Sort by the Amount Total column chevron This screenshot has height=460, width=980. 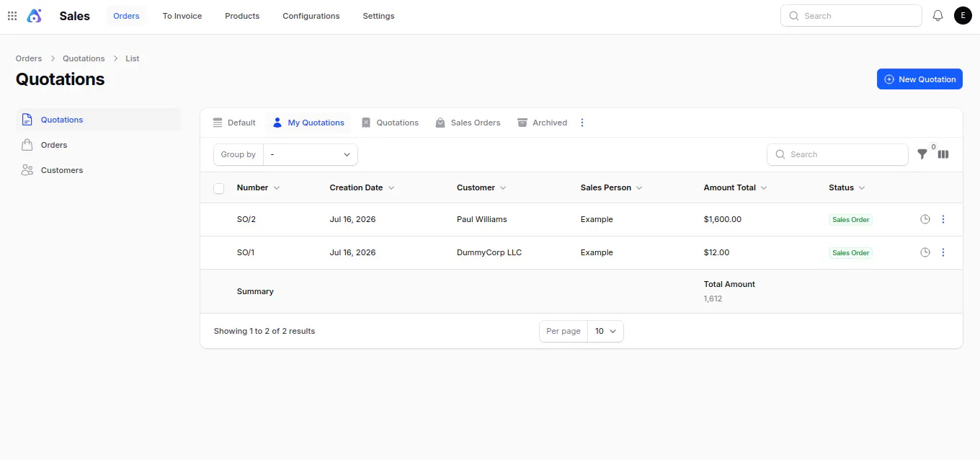(x=764, y=187)
